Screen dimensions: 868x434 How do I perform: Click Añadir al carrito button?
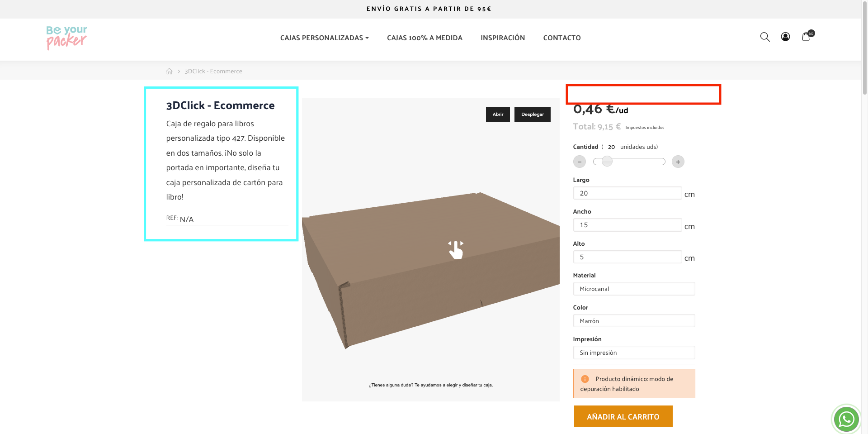click(623, 416)
